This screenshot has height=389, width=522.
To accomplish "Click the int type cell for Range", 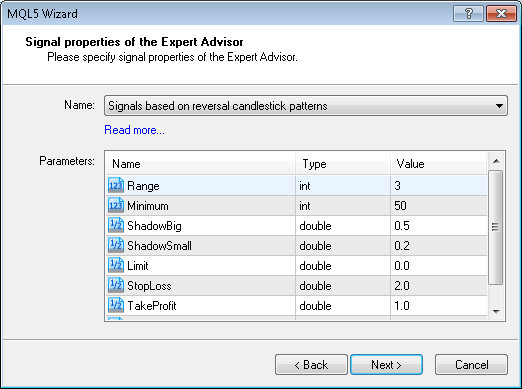I will (343, 186).
